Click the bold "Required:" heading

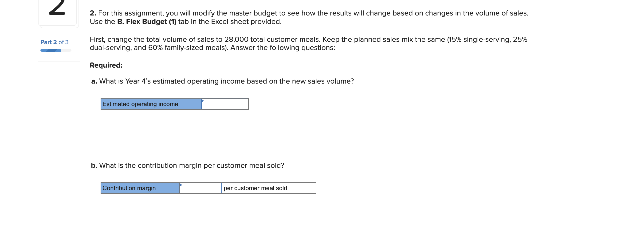[x=106, y=65]
